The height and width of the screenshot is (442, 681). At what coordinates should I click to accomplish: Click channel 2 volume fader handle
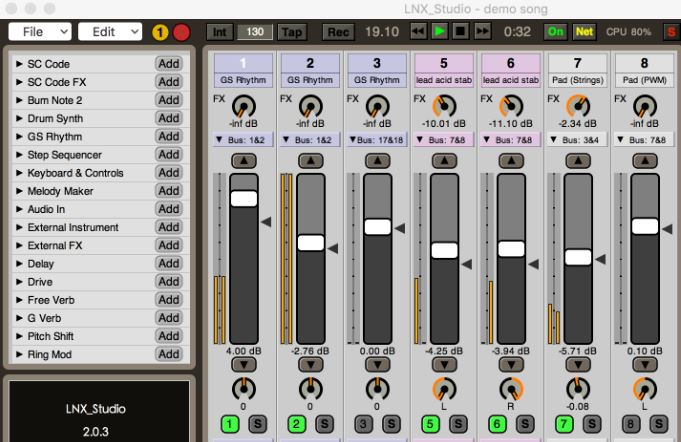click(x=311, y=243)
